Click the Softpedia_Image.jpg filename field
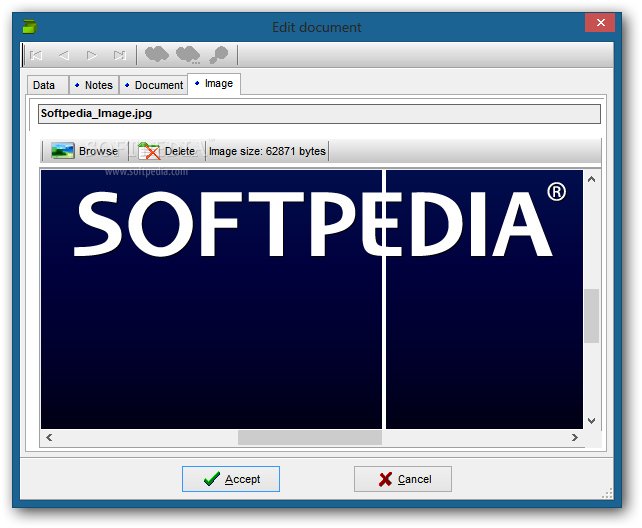 [319, 114]
